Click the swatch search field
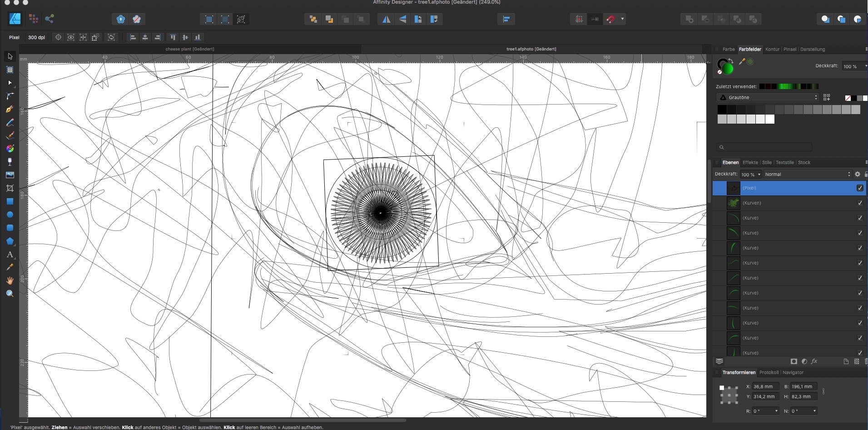This screenshot has width=868, height=430. pos(764,147)
